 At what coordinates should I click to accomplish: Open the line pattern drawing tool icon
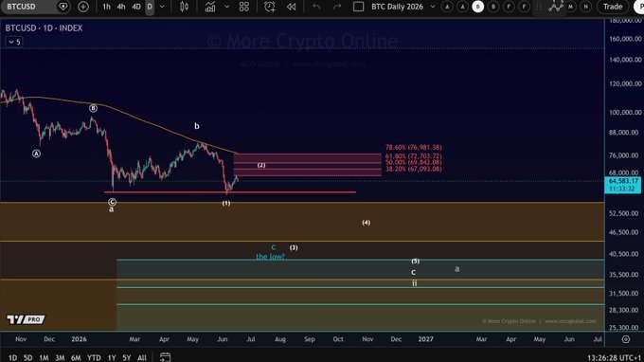[555, 6]
